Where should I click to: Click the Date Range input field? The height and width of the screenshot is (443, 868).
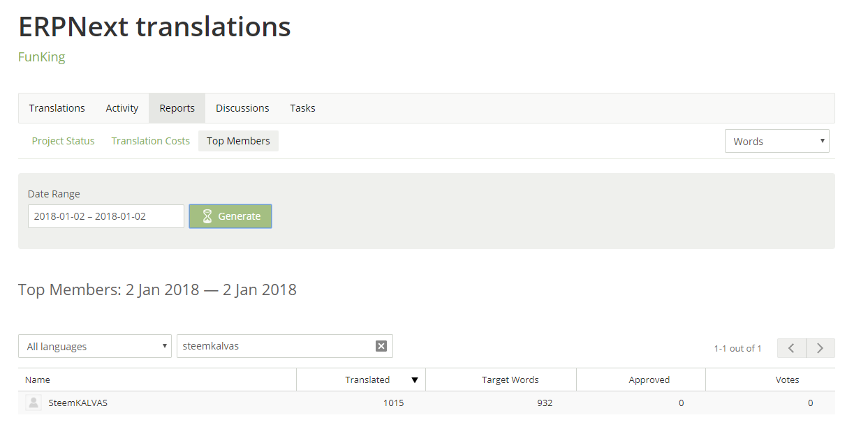pos(106,216)
